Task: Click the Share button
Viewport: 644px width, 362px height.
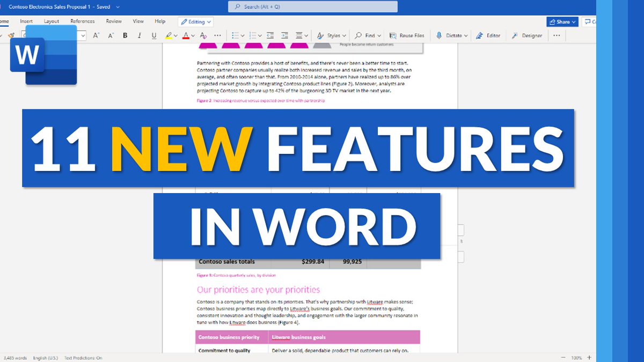Action: click(x=562, y=22)
